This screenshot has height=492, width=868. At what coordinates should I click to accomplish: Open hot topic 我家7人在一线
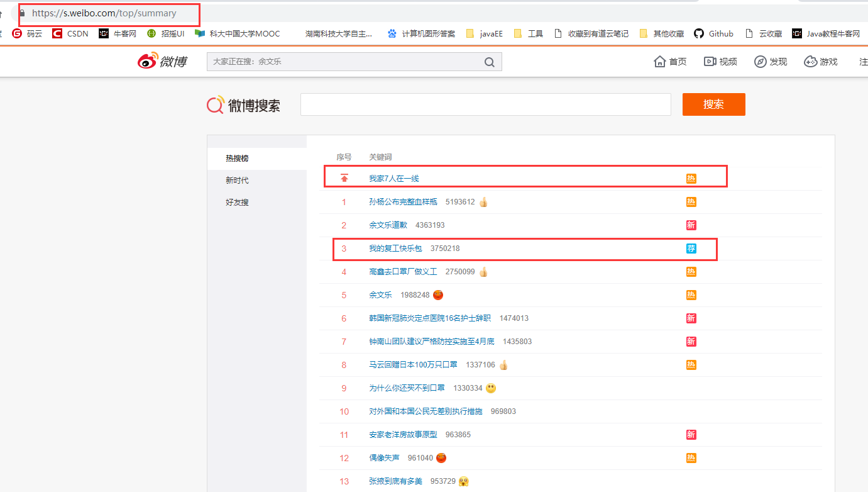click(x=394, y=179)
